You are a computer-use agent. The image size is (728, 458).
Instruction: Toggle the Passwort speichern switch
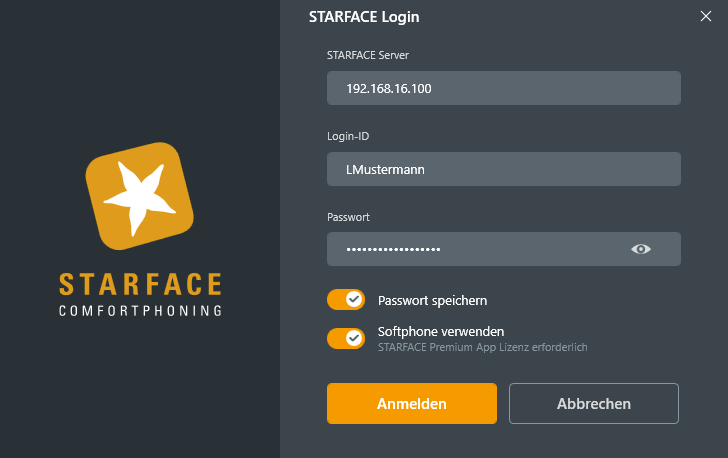[346, 300]
